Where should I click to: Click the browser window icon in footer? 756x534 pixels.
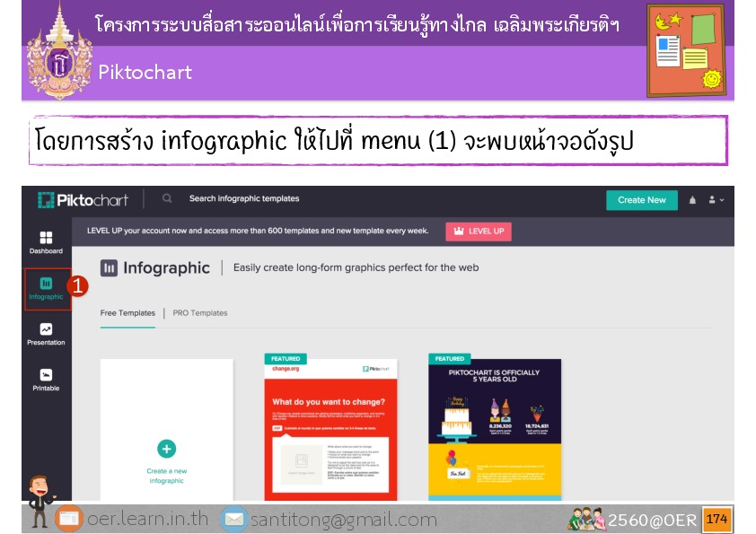pyautogui.click(x=69, y=519)
